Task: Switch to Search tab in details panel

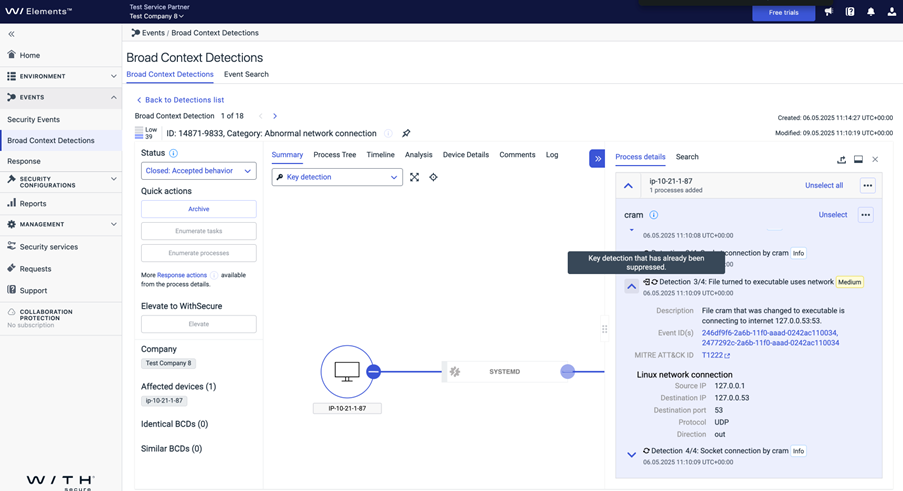Action: [x=687, y=157]
